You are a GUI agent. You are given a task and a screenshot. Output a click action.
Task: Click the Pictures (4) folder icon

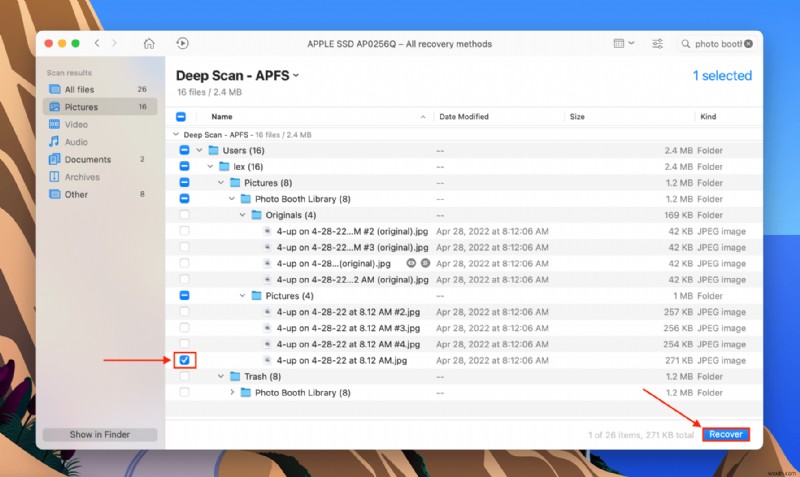pyautogui.click(x=257, y=295)
